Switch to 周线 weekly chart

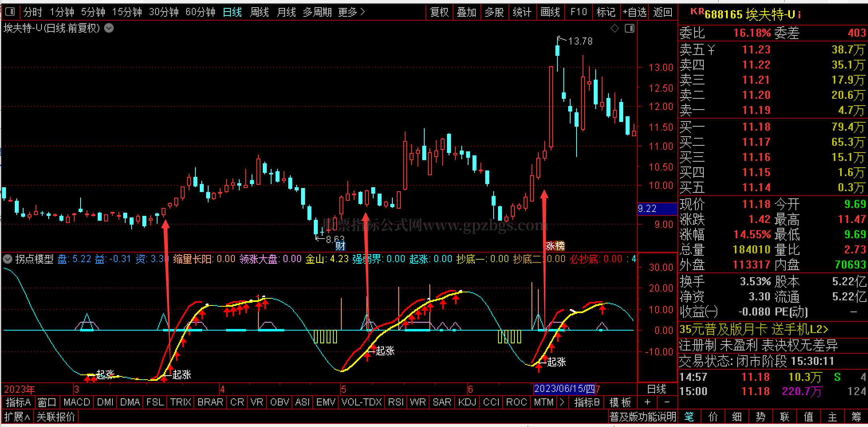tap(260, 12)
